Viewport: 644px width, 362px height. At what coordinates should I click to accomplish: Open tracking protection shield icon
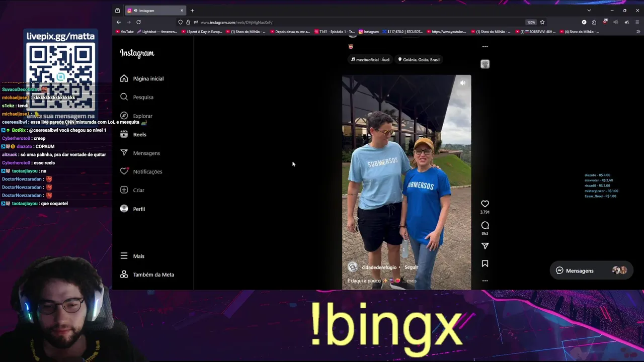click(x=181, y=22)
